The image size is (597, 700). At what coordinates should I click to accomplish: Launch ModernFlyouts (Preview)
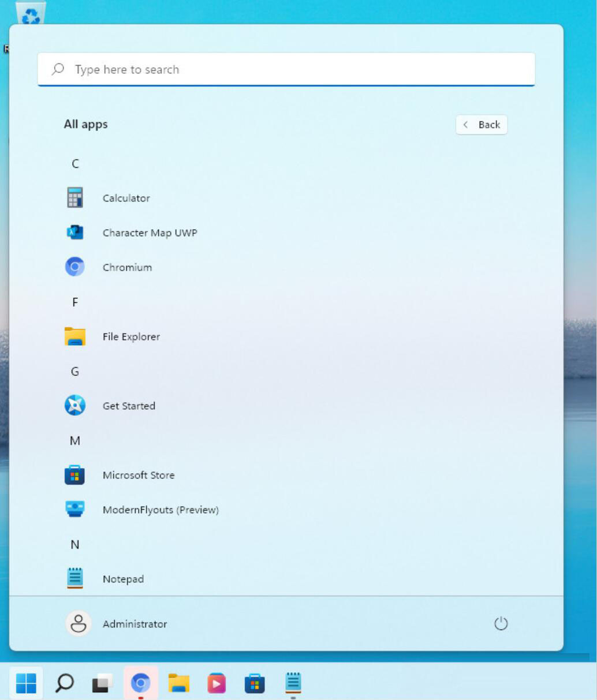pyautogui.click(x=161, y=510)
